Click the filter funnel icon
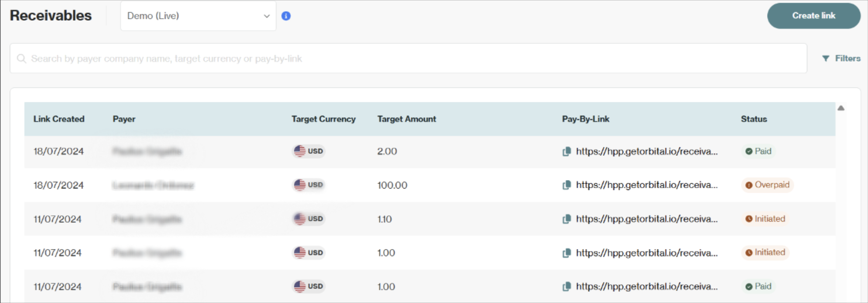The height and width of the screenshot is (303, 868). 826,58
